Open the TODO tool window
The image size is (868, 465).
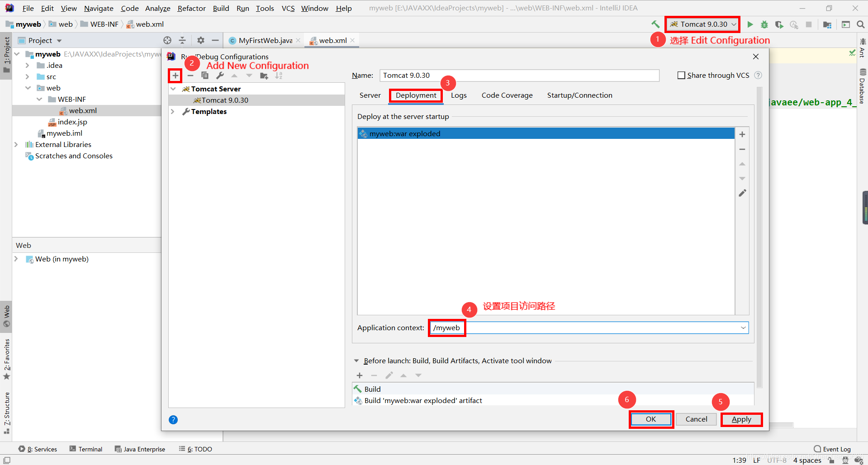(x=195, y=449)
